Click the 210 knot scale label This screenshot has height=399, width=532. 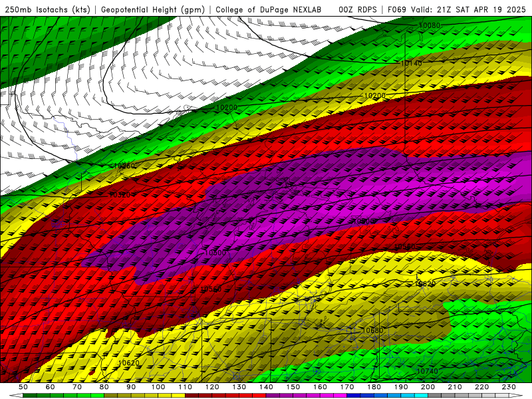[455, 387]
